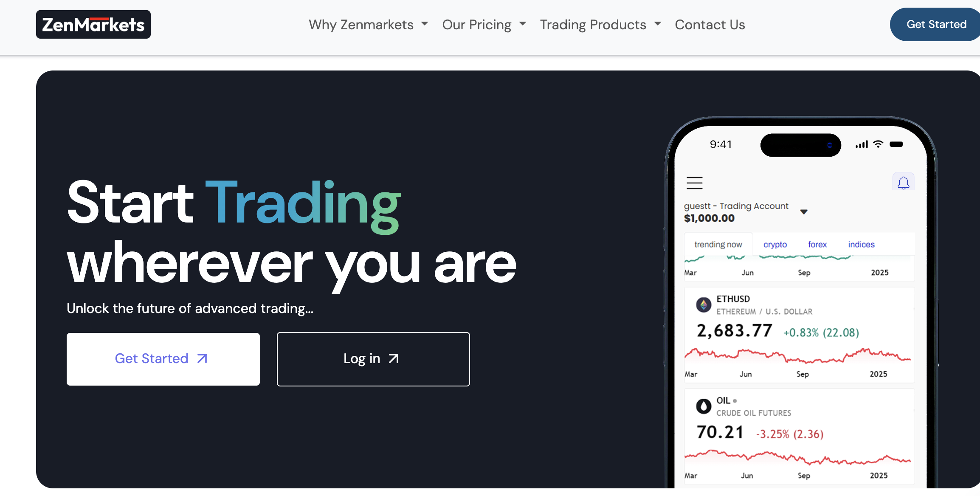980x496 pixels.
Task: Select the crypto tab
Action: [775, 245]
